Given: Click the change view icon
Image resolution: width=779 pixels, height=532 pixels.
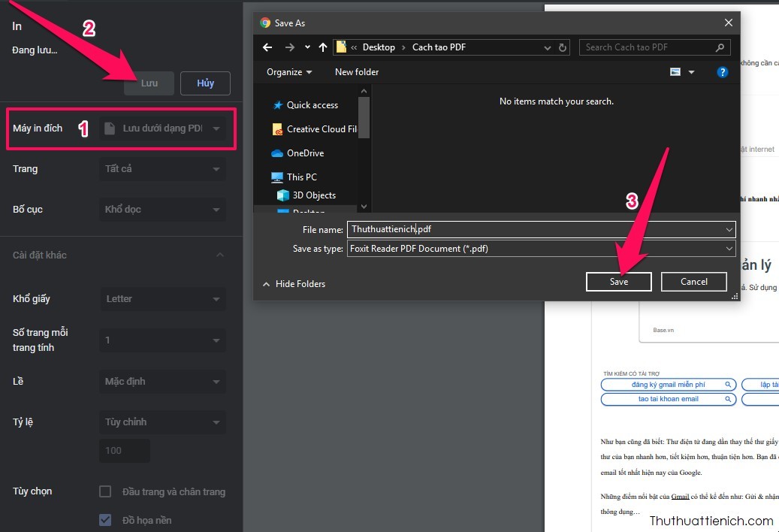Looking at the screenshot, I should [675, 72].
